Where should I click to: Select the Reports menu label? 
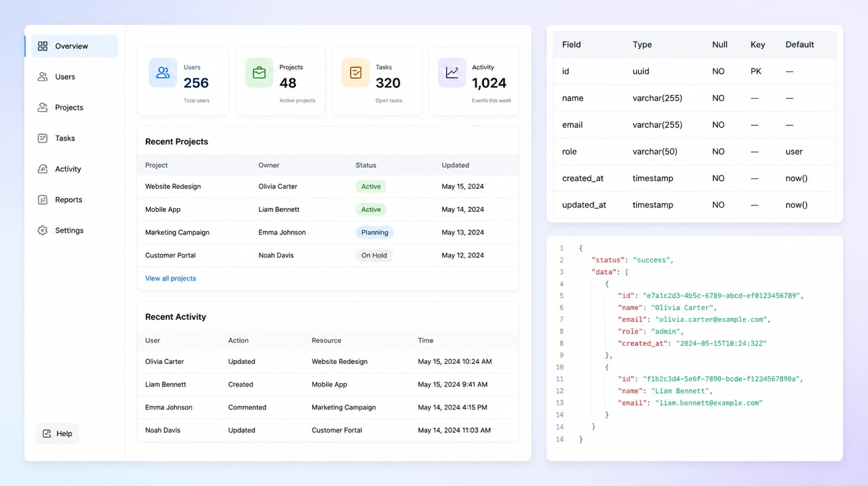(68, 200)
